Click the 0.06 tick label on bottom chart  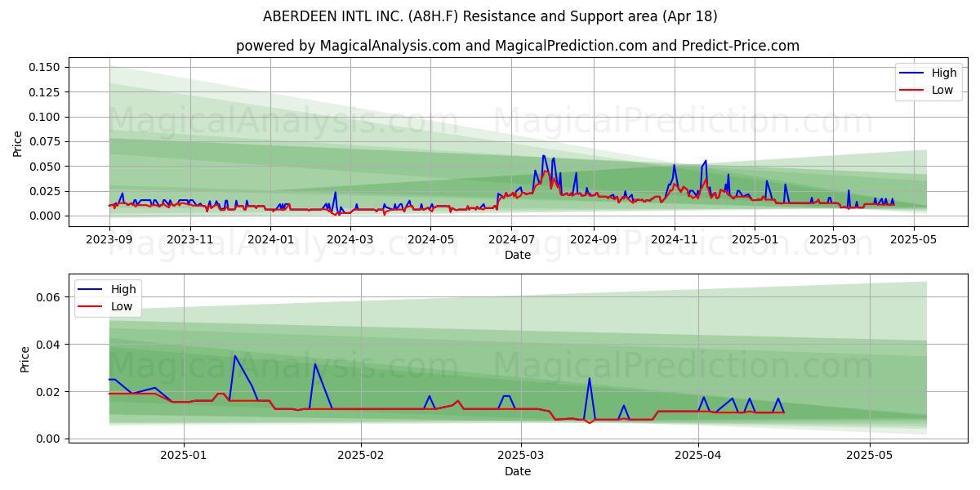pyautogui.click(x=49, y=297)
